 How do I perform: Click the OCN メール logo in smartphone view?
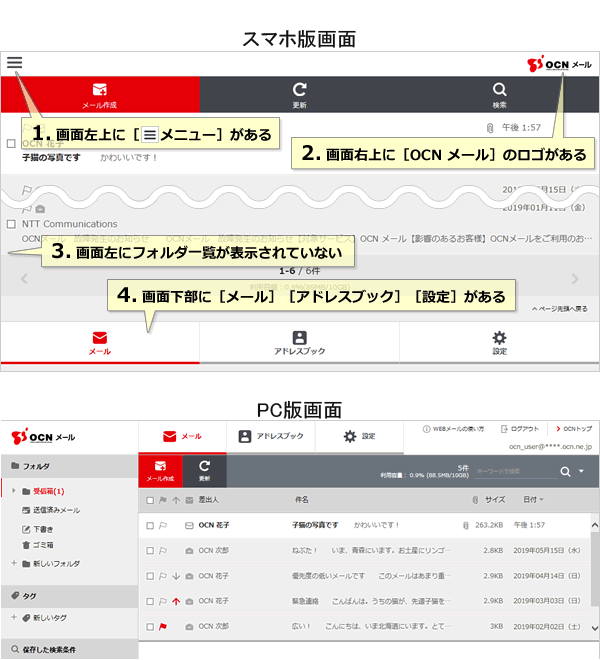[x=559, y=64]
